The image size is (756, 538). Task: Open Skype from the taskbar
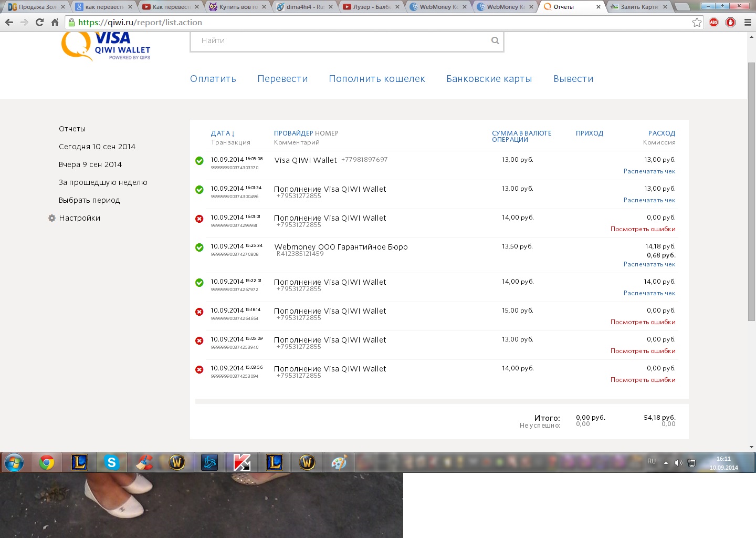111,463
